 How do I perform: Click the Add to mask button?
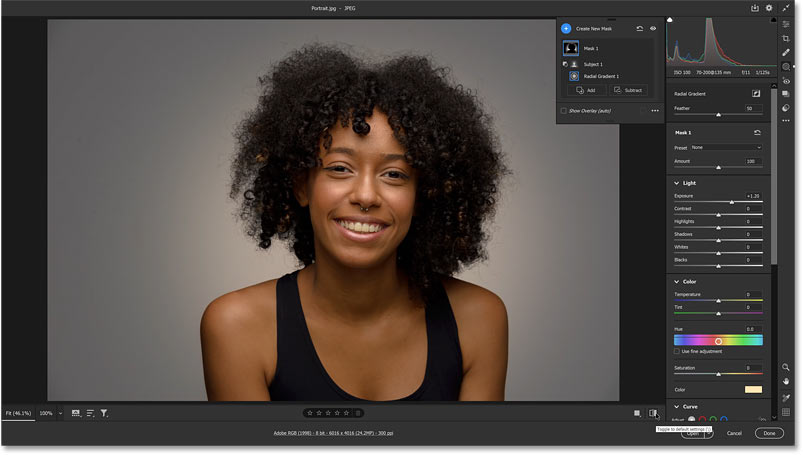coord(586,90)
